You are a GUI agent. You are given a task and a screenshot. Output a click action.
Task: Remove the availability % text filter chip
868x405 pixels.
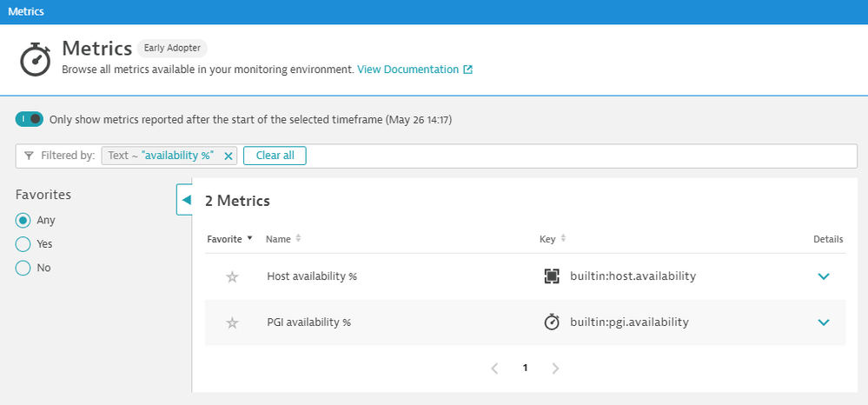[229, 156]
